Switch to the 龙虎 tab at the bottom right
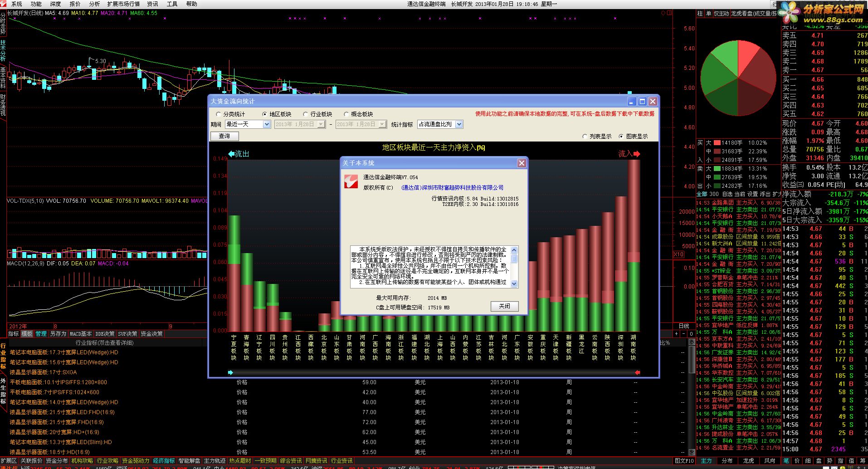 (748, 461)
